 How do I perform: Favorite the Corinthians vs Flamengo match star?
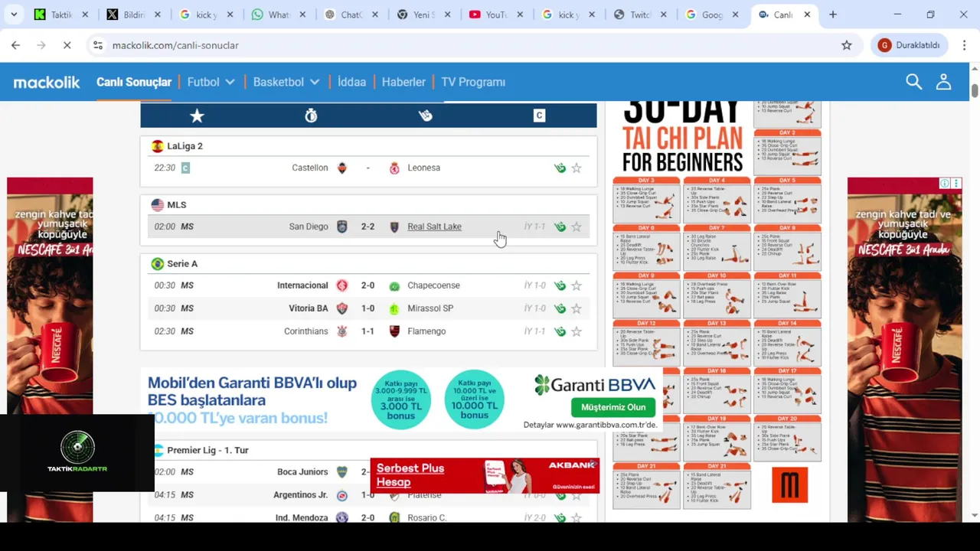pyautogui.click(x=577, y=331)
